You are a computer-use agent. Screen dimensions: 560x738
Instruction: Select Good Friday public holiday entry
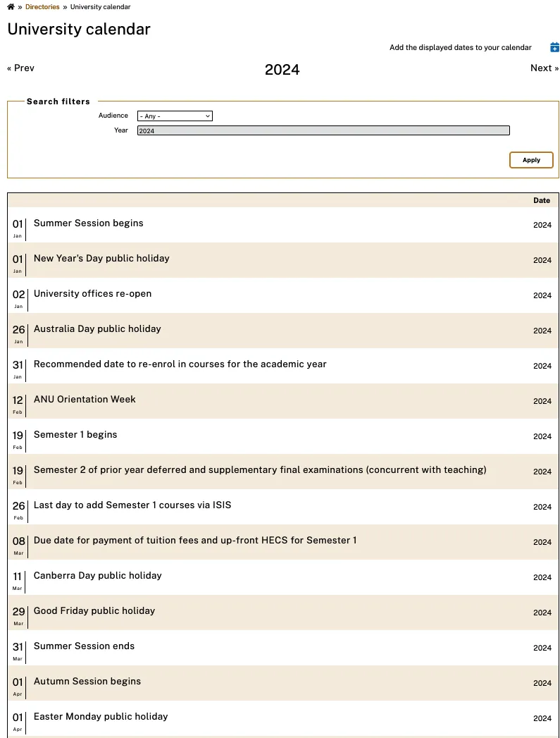coord(94,611)
